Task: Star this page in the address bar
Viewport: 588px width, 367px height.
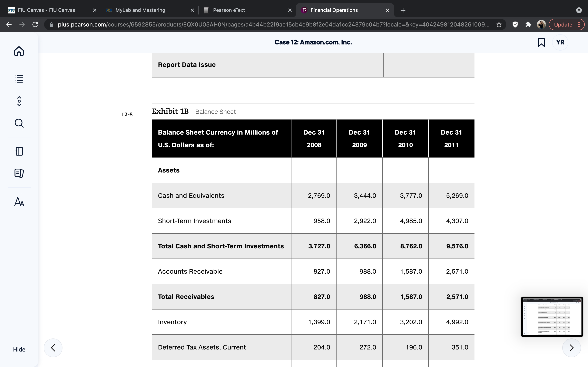Action: pos(499,24)
